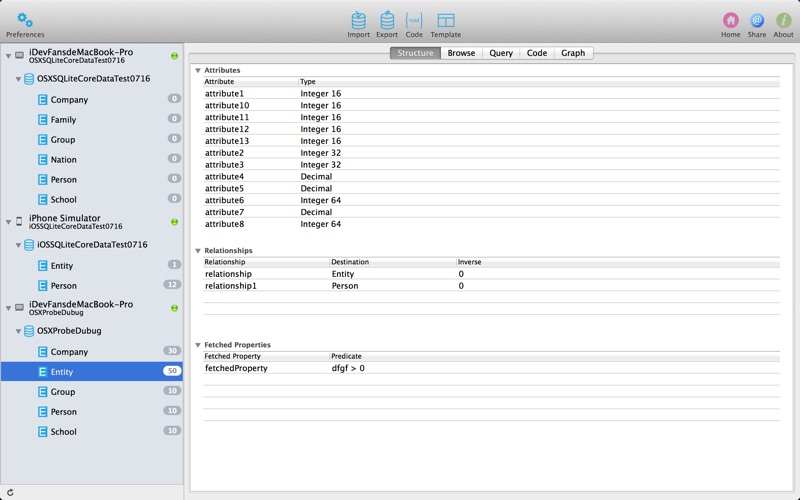Collapse the Relationships section triangle
800x500 pixels.
pyautogui.click(x=198, y=250)
